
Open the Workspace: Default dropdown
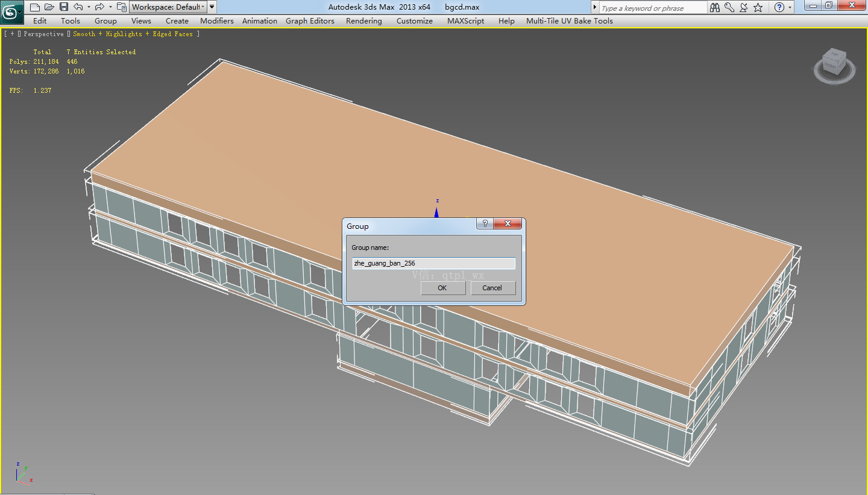[168, 7]
